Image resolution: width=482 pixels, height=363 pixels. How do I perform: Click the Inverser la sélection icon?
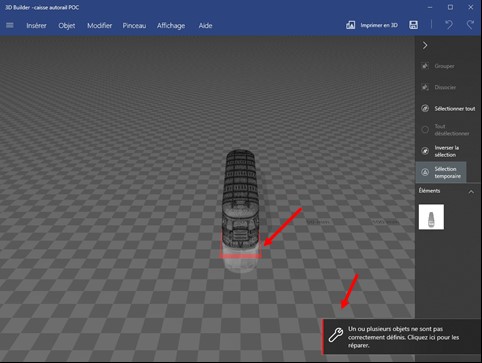425,151
